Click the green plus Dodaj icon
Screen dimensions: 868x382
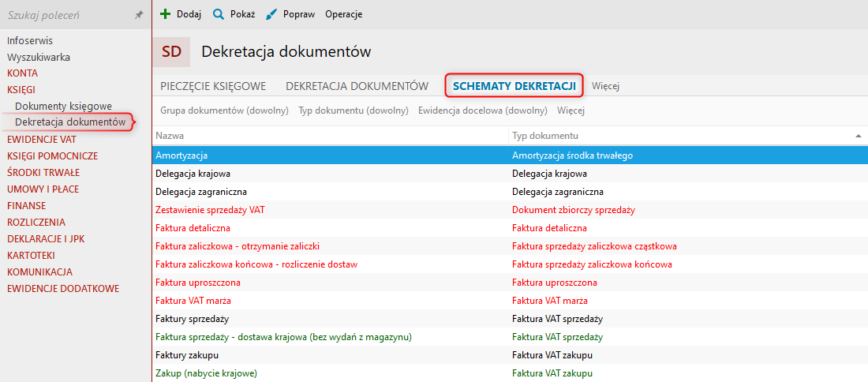point(165,14)
